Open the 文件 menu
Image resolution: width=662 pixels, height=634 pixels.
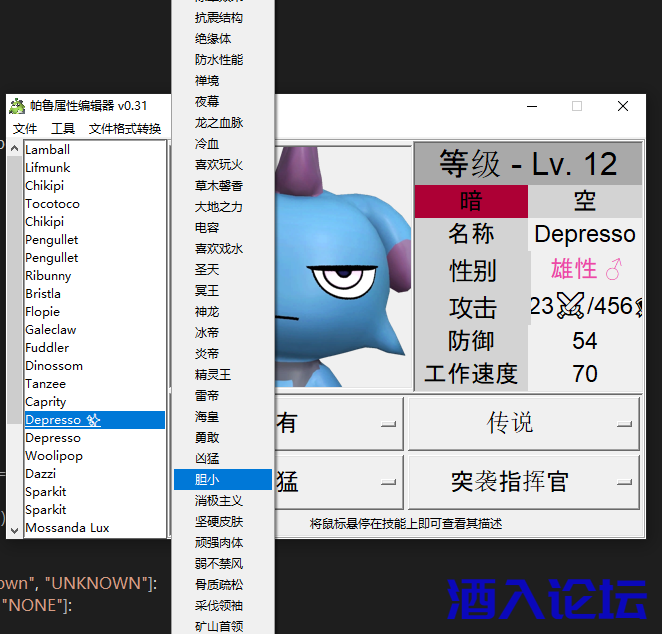pyautogui.click(x=24, y=128)
